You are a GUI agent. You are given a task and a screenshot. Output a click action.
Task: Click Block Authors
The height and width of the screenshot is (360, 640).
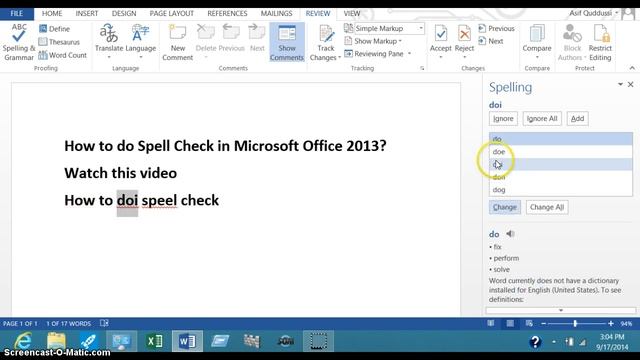point(572,42)
